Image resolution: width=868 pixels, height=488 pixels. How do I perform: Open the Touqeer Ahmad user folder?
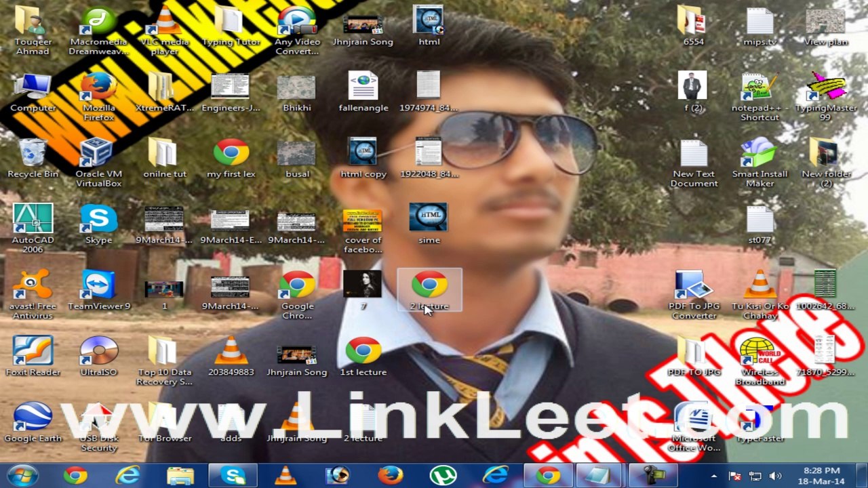coord(33,31)
